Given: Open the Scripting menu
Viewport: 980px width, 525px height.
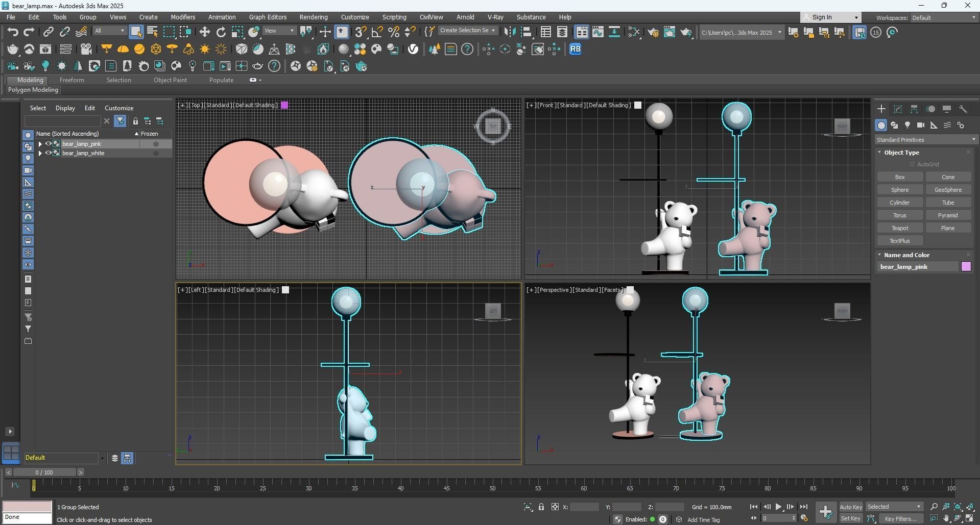Looking at the screenshot, I should (394, 17).
